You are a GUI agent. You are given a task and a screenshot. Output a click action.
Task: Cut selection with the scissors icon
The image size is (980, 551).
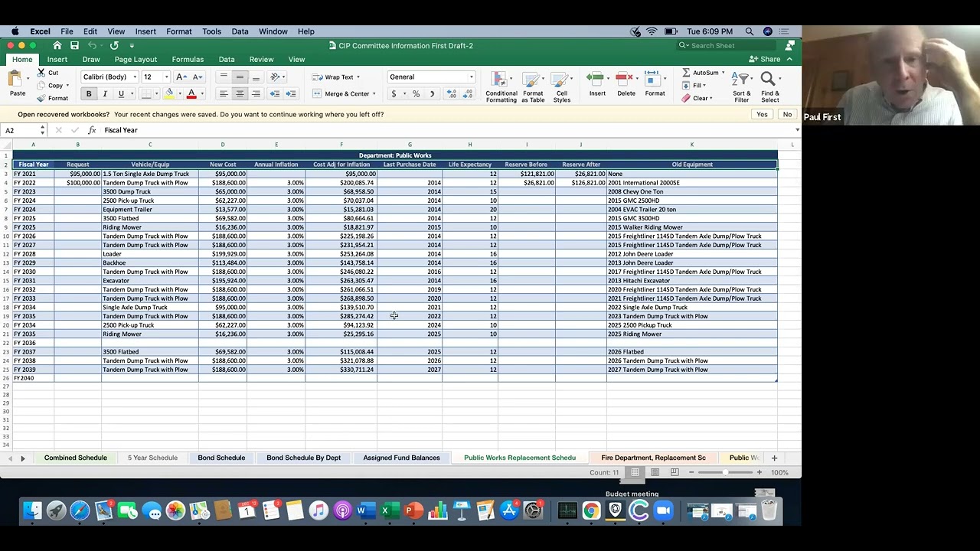pos(41,73)
